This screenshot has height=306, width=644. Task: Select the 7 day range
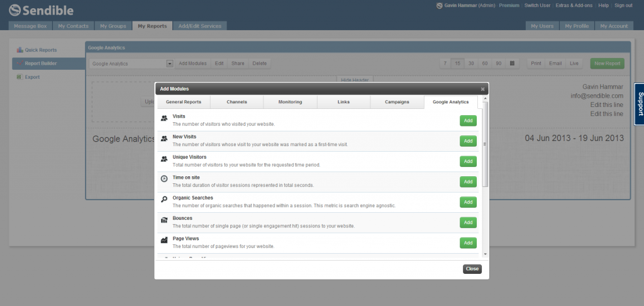tap(445, 64)
